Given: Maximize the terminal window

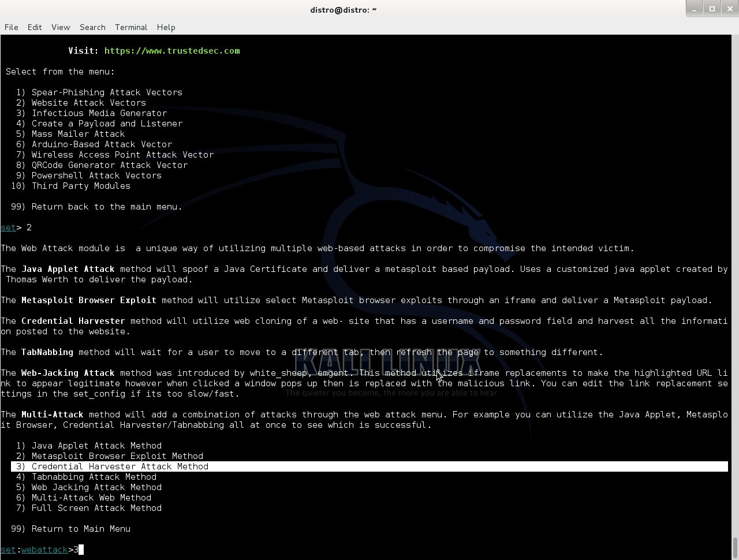Looking at the screenshot, I should click(712, 9).
